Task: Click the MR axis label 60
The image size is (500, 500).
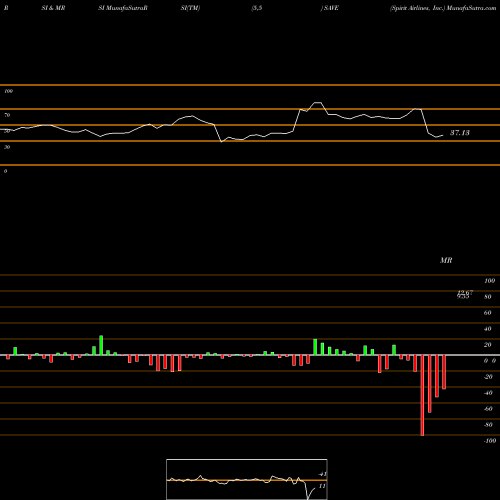Action: [488, 313]
